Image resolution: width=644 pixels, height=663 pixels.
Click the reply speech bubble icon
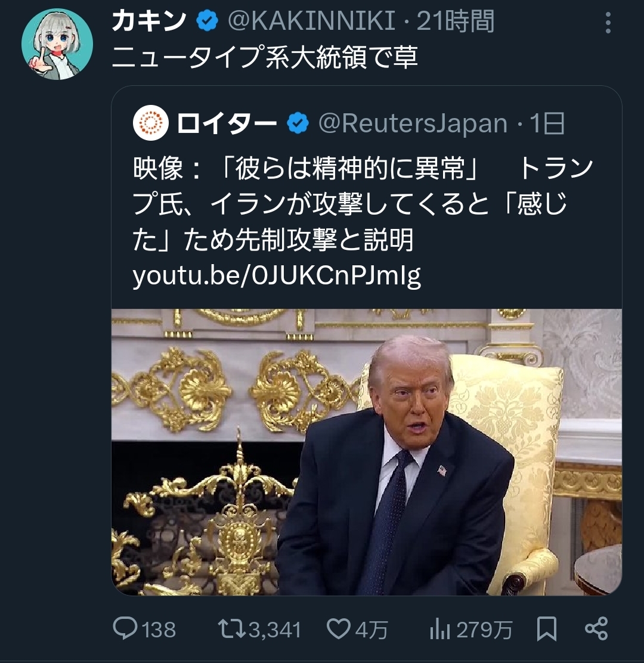coord(126,629)
